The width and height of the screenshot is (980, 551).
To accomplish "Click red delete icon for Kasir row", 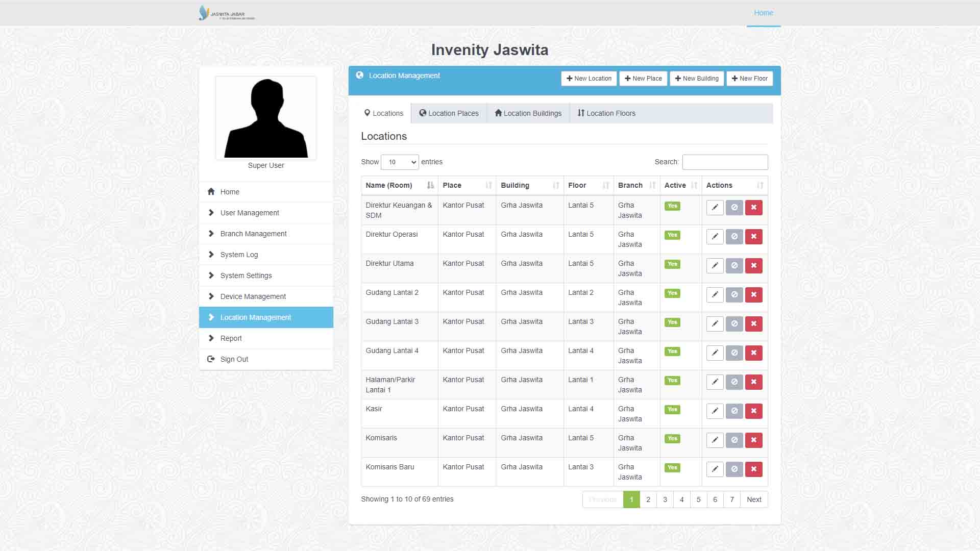I will point(753,411).
